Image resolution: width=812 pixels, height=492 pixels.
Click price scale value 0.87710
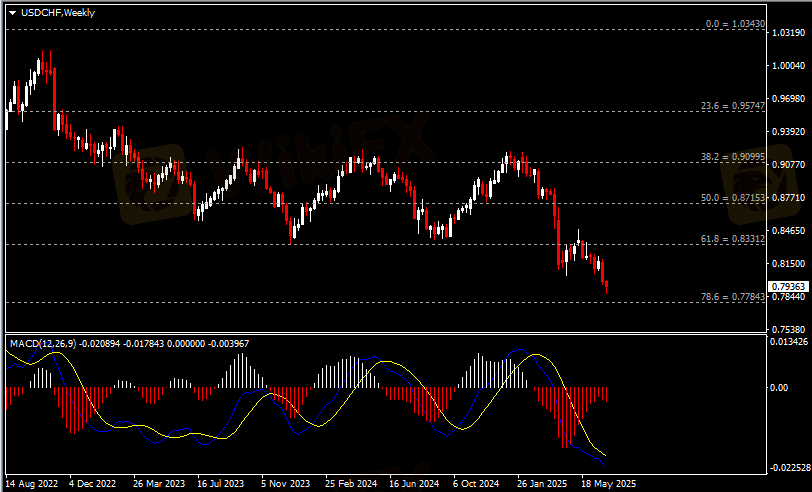pos(788,198)
